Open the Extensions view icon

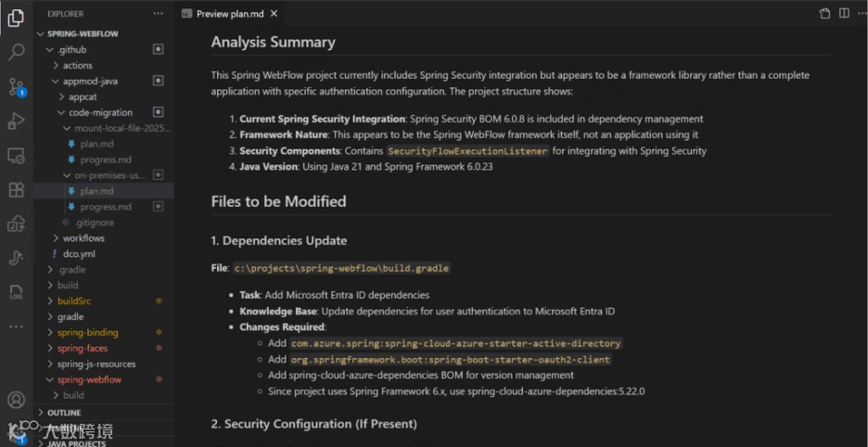16,189
